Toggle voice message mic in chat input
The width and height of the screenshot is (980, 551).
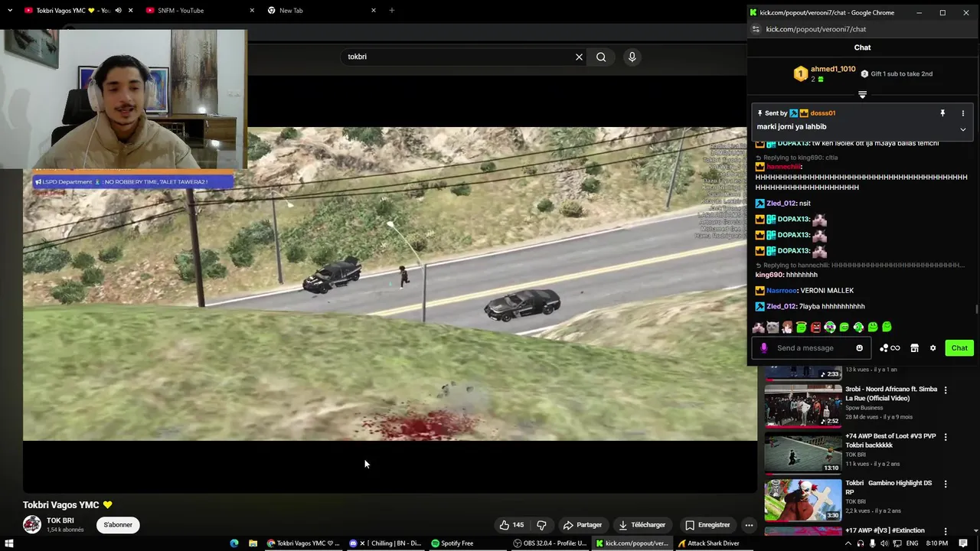(x=763, y=348)
